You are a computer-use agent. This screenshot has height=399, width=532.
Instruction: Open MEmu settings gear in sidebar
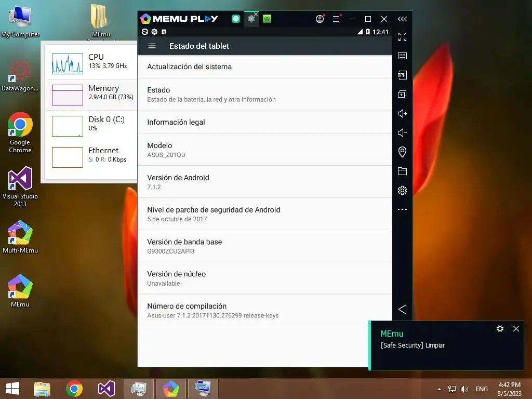point(402,190)
